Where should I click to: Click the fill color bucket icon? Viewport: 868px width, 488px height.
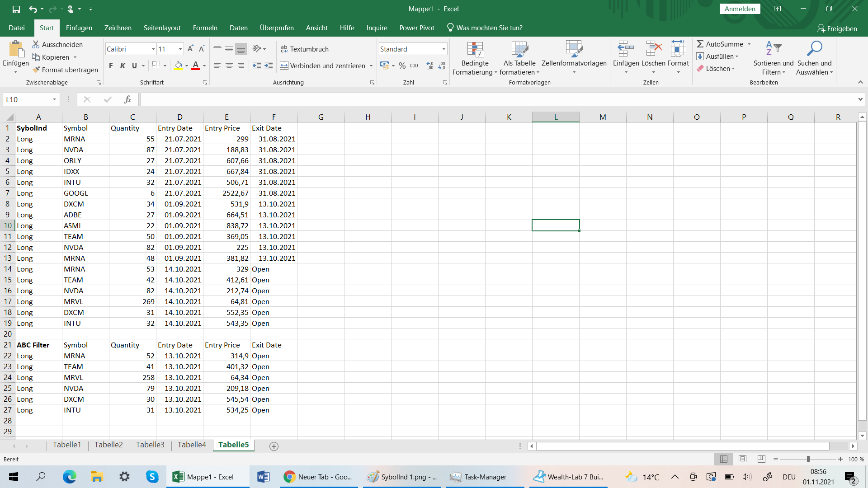pyautogui.click(x=178, y=66)
